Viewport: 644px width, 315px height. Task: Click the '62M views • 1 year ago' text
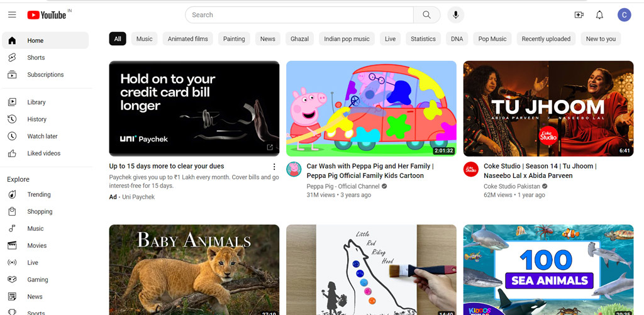click(514, 195)
